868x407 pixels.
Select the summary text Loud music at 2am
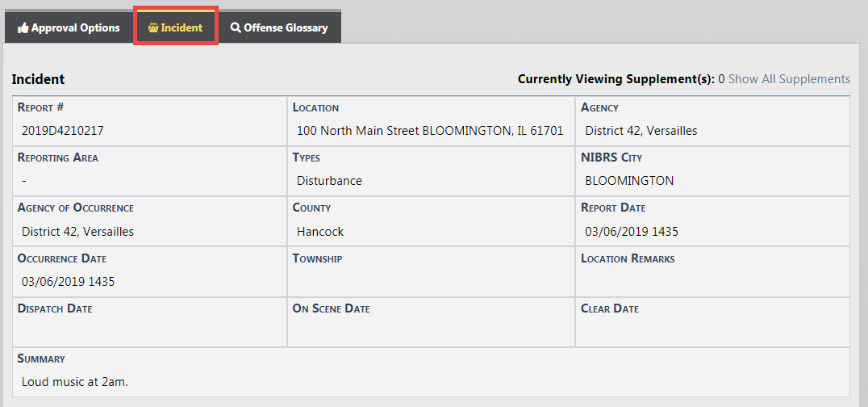(75, 381)
